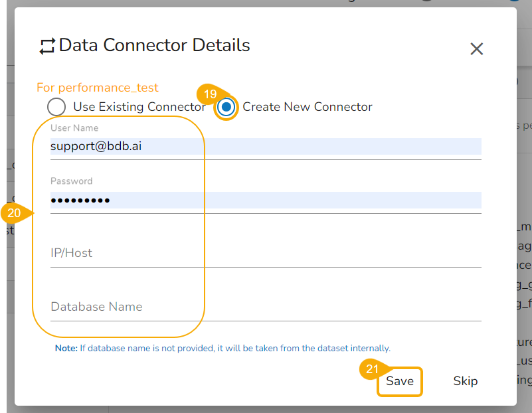Close the Data Connector Details dialog
This screenshot has height=413, width=532.
click(x=476, y=48)
